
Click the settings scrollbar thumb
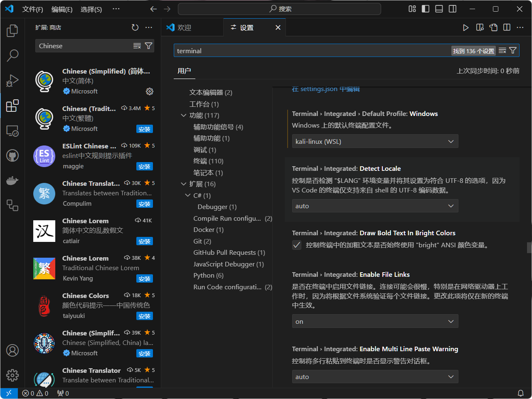point(529,248)
